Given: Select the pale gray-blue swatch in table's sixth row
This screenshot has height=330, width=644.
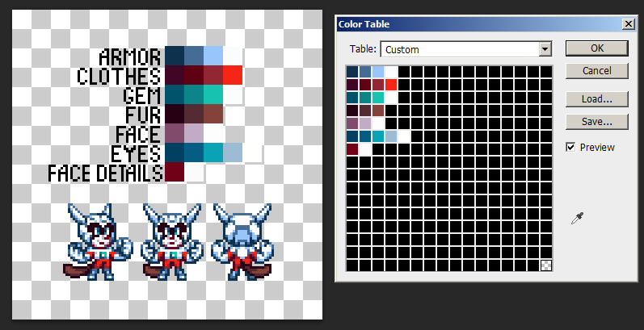Looking at the screenshot, I should pyautogui.click(x=391, y=136).
